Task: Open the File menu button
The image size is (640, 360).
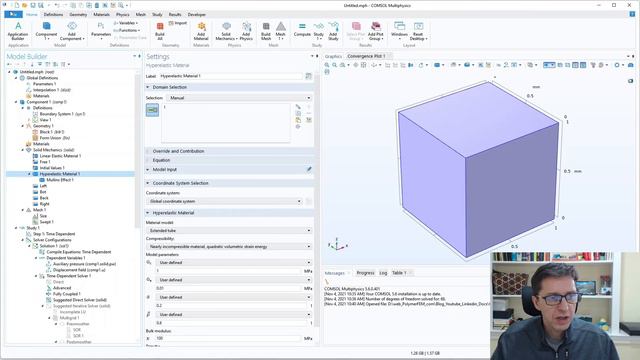Action: [13, 15]
